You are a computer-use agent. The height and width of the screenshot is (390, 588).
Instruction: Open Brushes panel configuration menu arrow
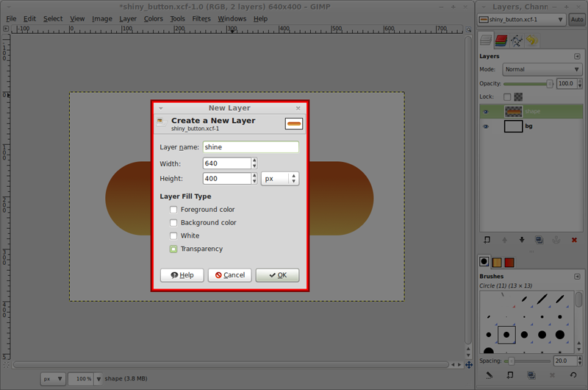(x=577, y=276)
